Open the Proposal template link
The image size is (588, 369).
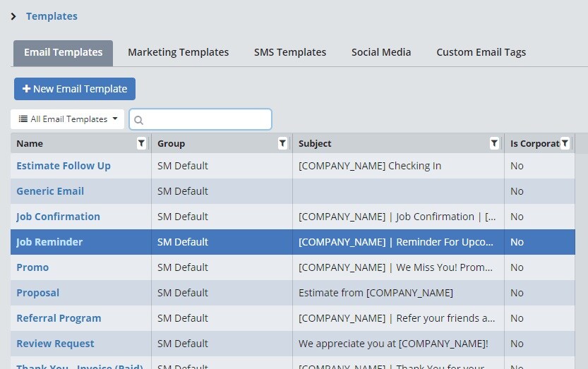37,293
